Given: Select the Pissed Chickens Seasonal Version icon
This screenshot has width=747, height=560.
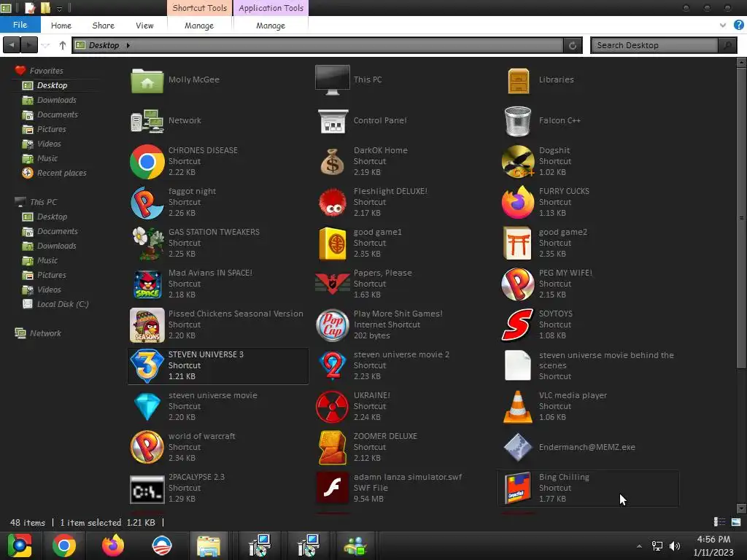Looking at the screenshot, I should [147, 324].
